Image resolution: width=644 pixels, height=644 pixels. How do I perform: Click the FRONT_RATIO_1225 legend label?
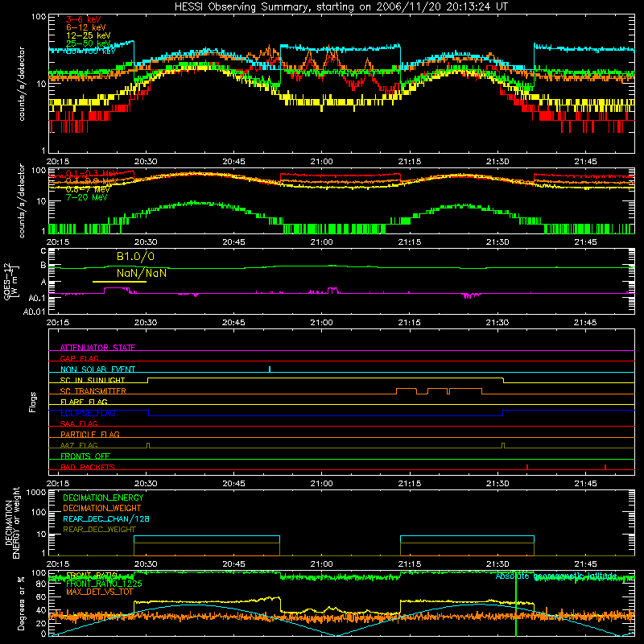[x=104, y=584]
